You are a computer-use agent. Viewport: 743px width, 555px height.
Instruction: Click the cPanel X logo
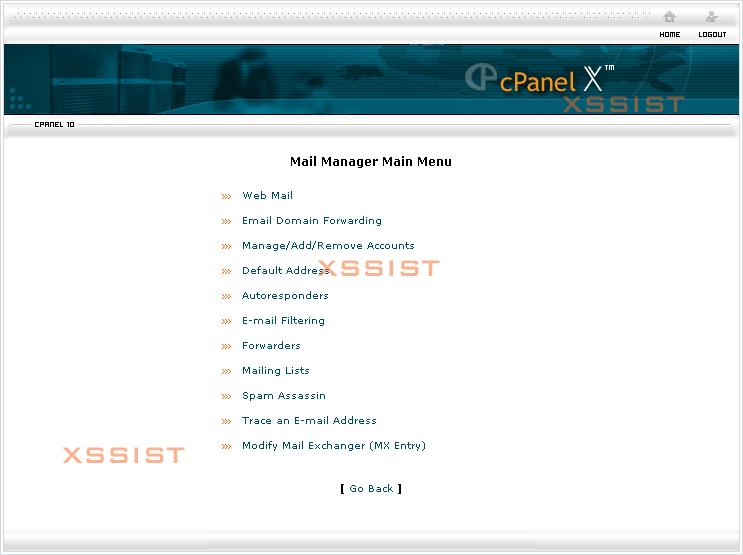pos(539,79)
